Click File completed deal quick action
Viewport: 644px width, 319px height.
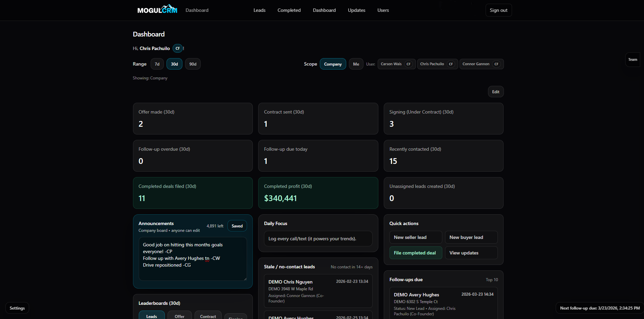pyautogui.click(x=416, y=253)
